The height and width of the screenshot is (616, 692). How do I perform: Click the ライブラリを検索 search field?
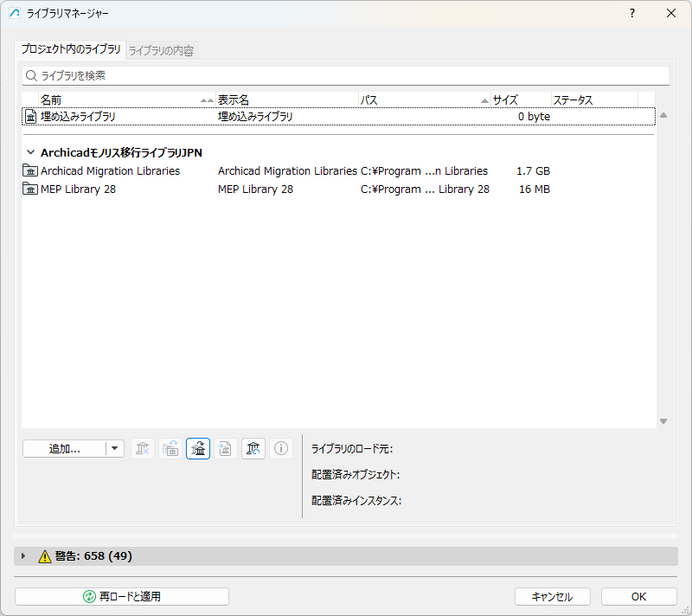[x=346, y=76]
